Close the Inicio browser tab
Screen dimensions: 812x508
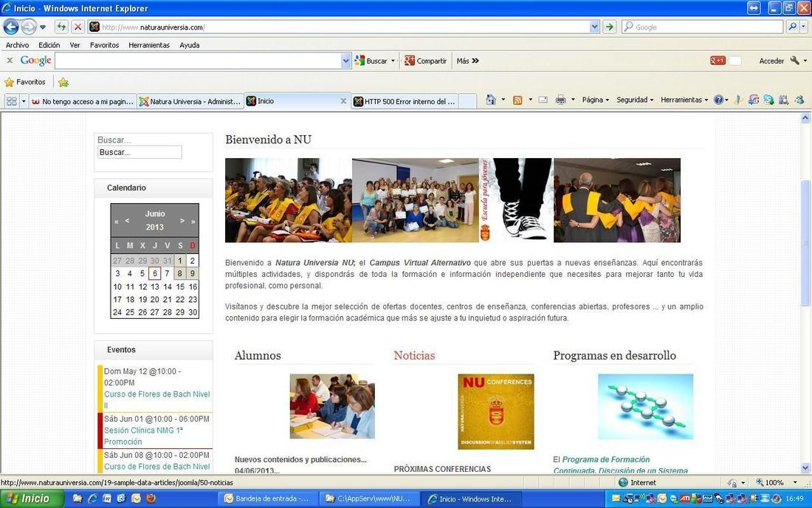343,101
